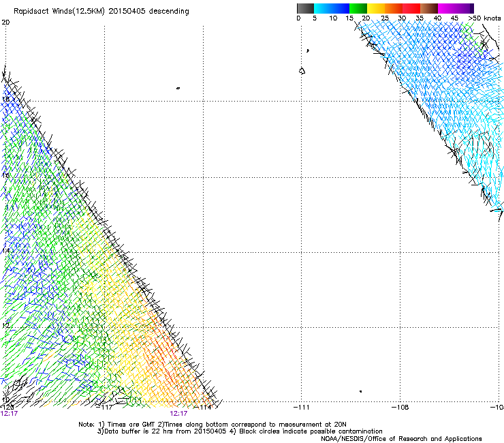Screen dimensions: 504x443
Task: Click the note line 'Times are GMT'
Action: (x=131, y=425)
